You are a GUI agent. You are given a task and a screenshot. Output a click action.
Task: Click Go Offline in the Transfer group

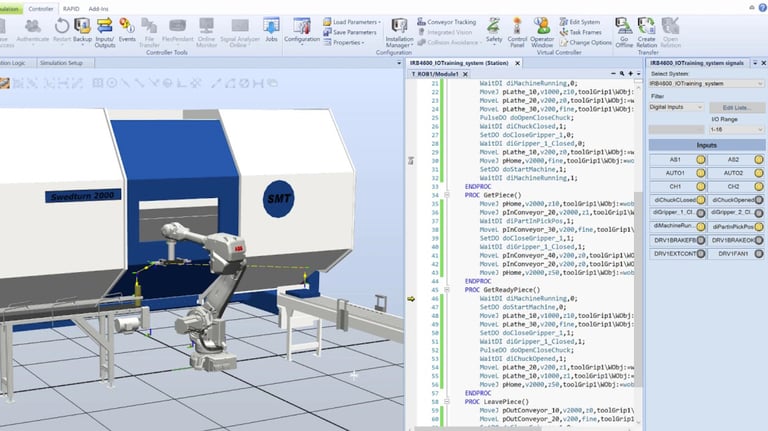[624, 32]
